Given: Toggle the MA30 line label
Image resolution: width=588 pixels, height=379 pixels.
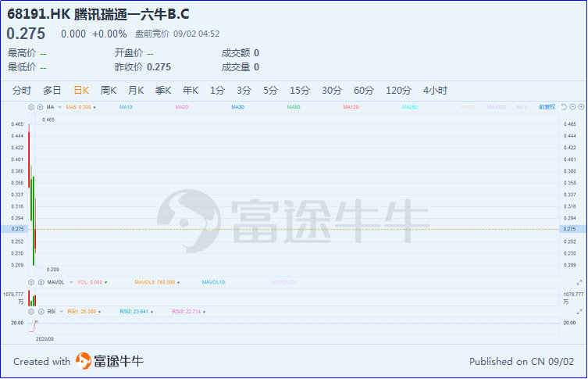Looking at the screenshot, I should 238,107.
